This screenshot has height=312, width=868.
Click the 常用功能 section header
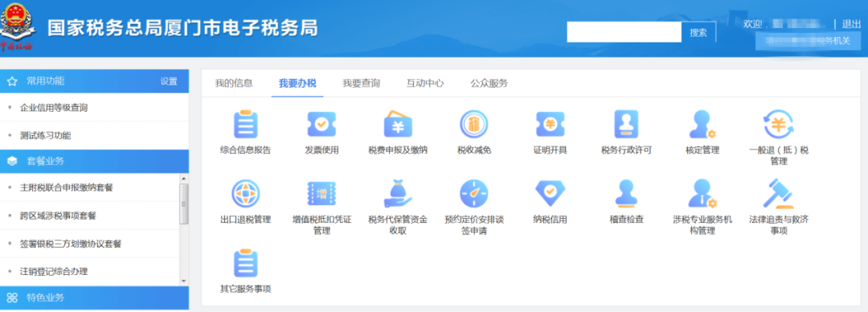tap(94, 81)
